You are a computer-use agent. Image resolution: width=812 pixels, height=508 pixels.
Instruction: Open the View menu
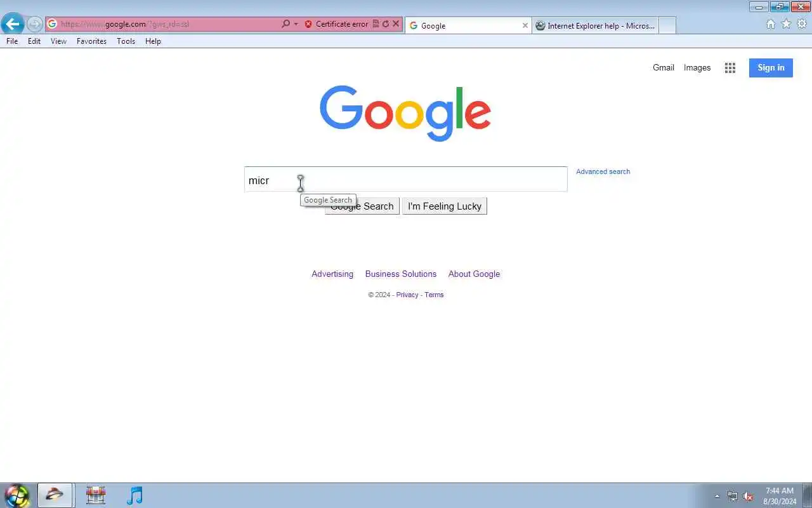(58, 41)
